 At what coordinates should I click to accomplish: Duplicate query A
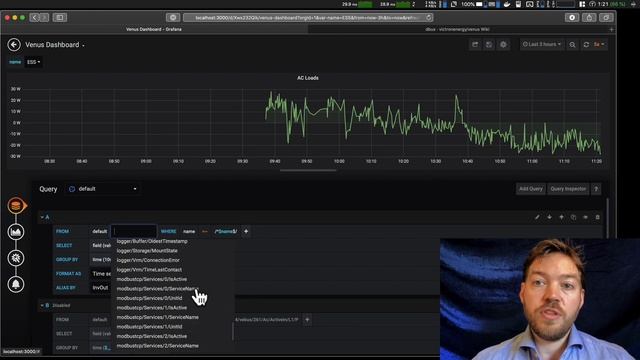573,217
